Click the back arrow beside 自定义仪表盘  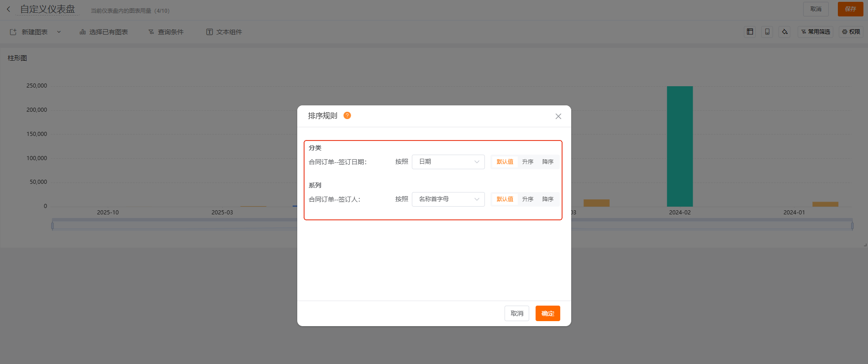click(x=8, y=9)
